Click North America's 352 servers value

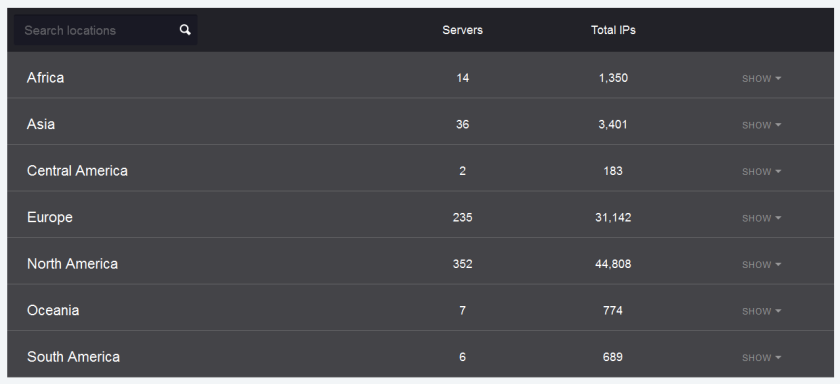tap(462, 264)
